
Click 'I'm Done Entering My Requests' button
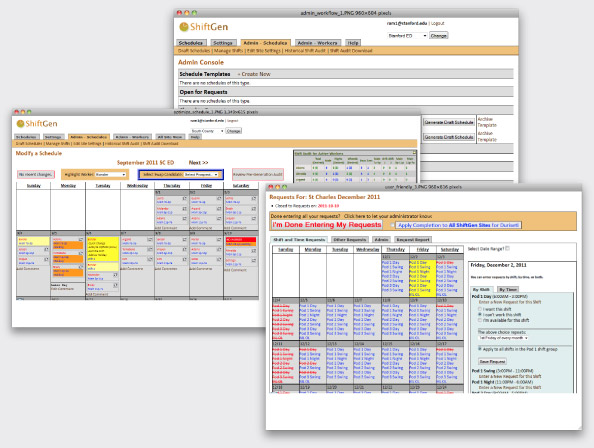pyautogui.click(x=327, y=225)
